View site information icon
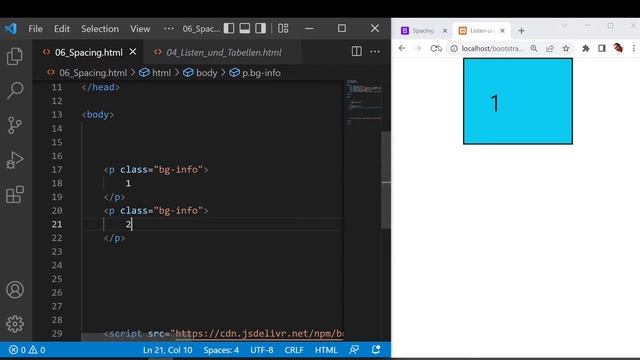This screenshot has width=640, height=360. click(x=454, y=48)
